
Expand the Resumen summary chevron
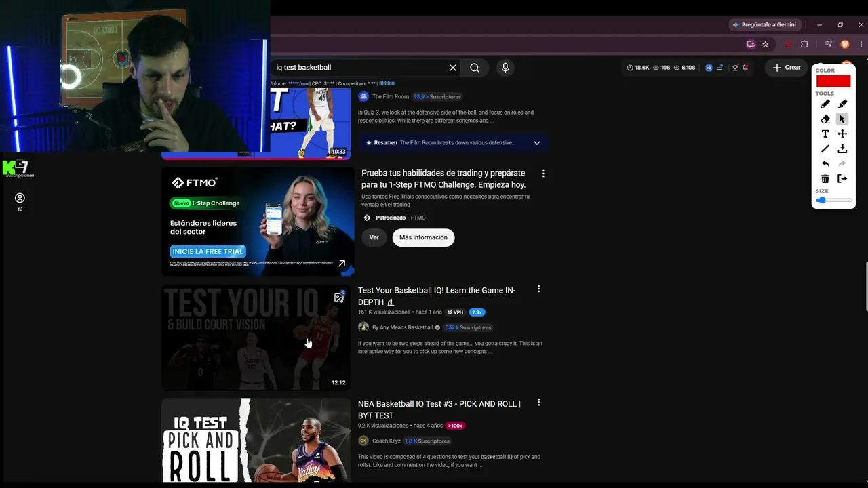[537, 143]
